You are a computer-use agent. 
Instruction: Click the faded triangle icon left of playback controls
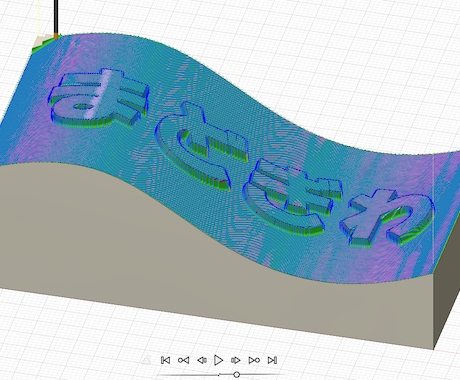pos(146,360)
